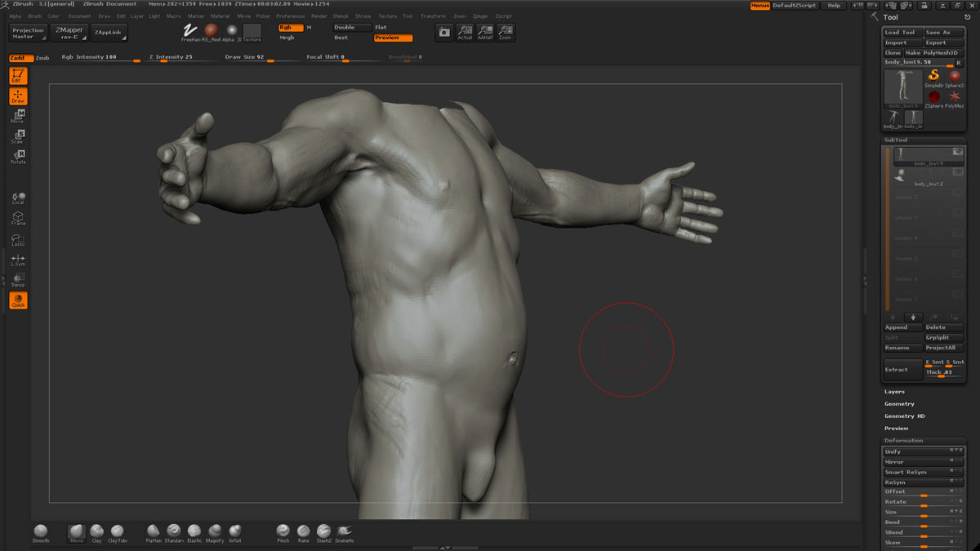
Task: Activate the Rotate transform tool
Action: point(18,157)
